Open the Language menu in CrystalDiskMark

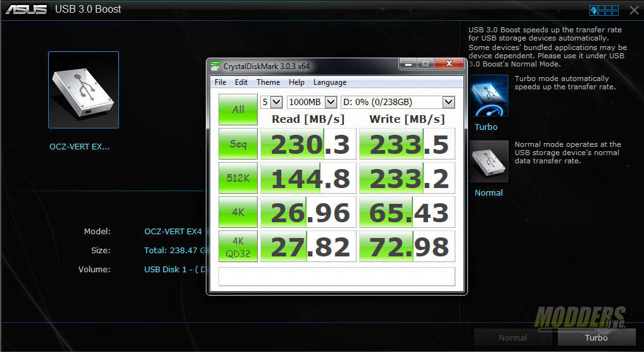(x=330, y=82)
